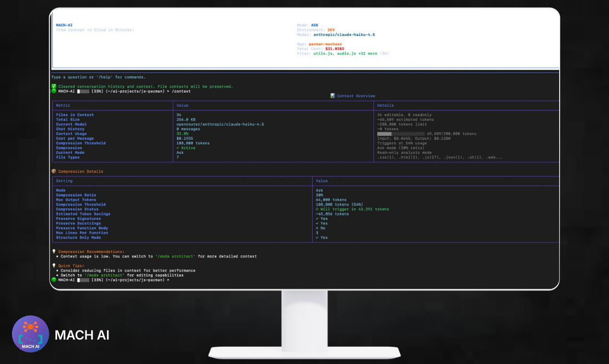Click the 'File Types' metric label

[x=68, y=157]
